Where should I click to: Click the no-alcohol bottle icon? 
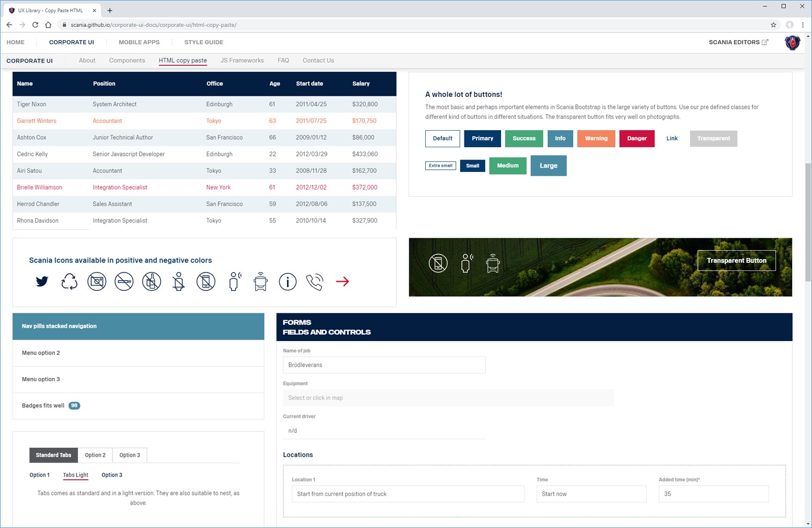tap(152, 281)
